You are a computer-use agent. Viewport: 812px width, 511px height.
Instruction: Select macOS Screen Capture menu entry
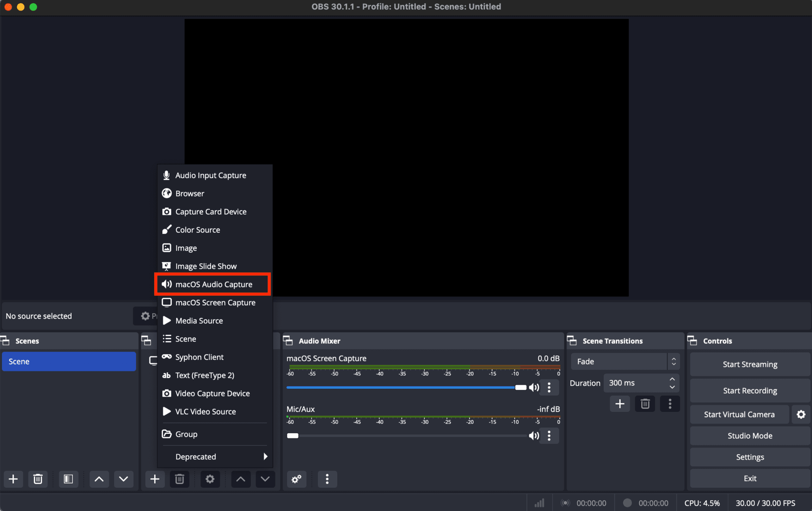[x=215, y=303]
